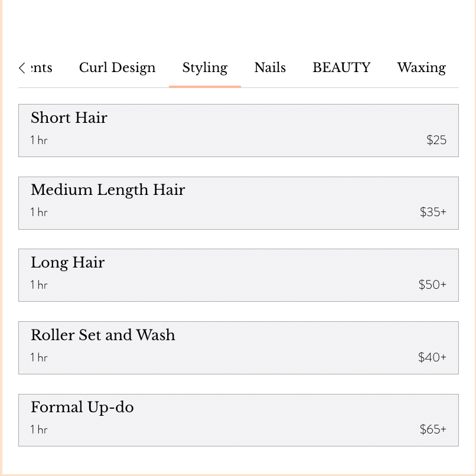Choose the Medium Length Hair service
The image size is (476, 476).
click(x=239, y=203)
